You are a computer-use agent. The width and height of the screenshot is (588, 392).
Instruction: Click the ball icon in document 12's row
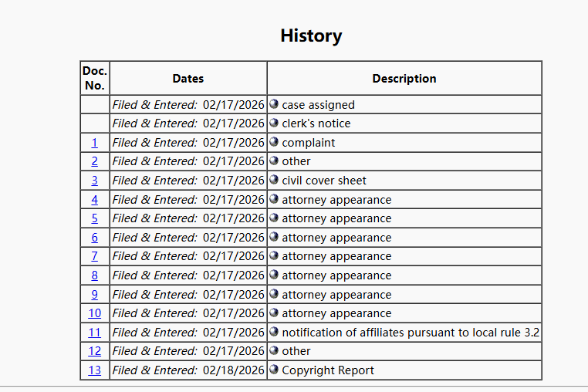[274, 351]
